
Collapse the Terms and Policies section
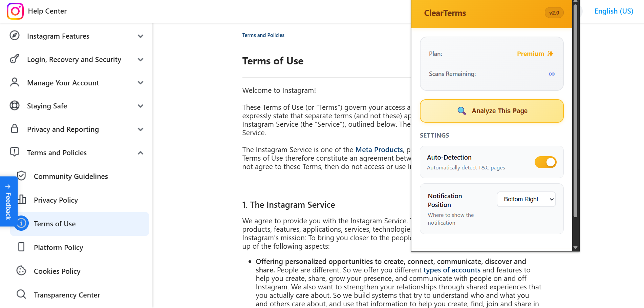coord(141,153)
